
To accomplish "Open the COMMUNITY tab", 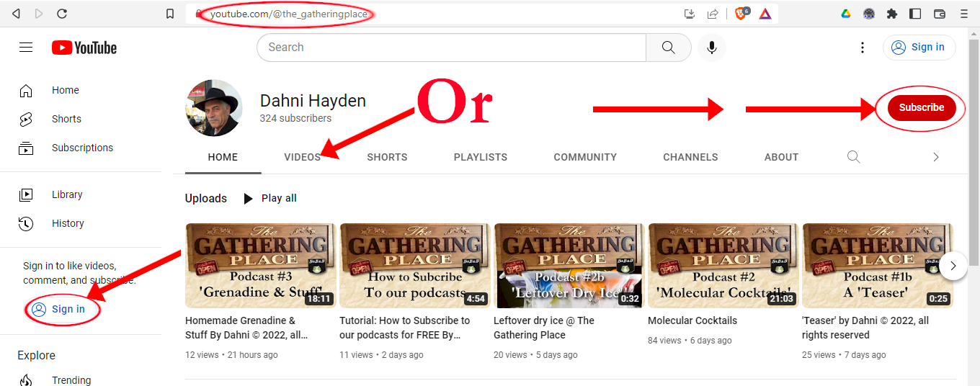I will pos(585,157).
